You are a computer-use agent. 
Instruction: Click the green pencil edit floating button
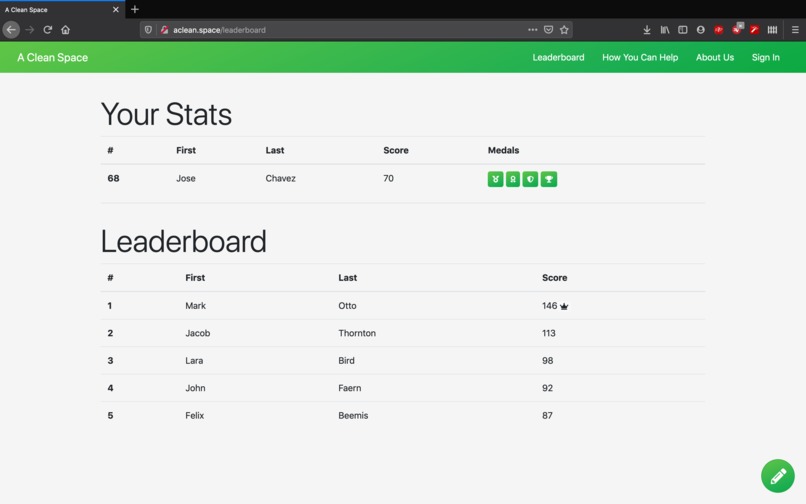click(778, 476)
